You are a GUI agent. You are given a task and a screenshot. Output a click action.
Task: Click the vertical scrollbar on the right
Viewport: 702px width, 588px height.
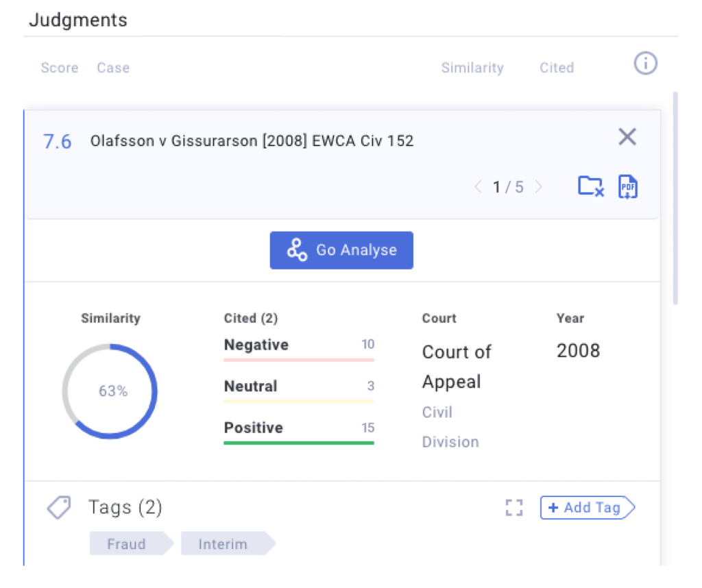[x=675, y=199]
